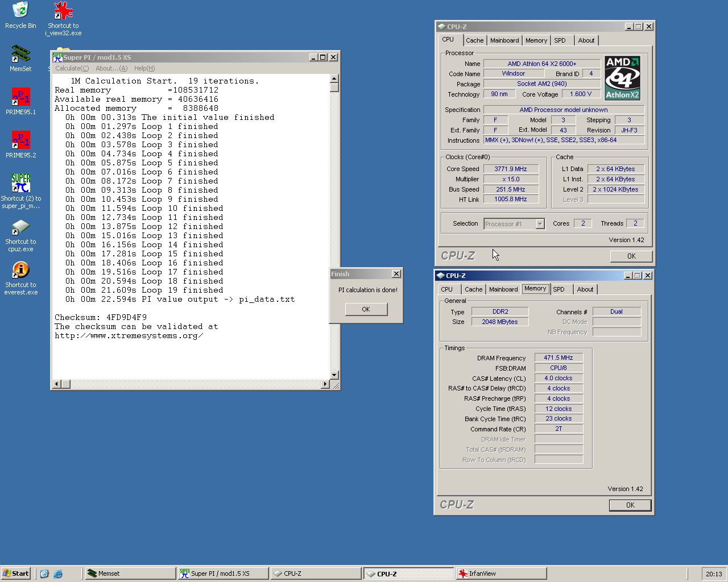Viewport: 728px width, 582px height.
Task: Click the CAS# Latency value 4.0 clocks
Action: pos(559,378)
